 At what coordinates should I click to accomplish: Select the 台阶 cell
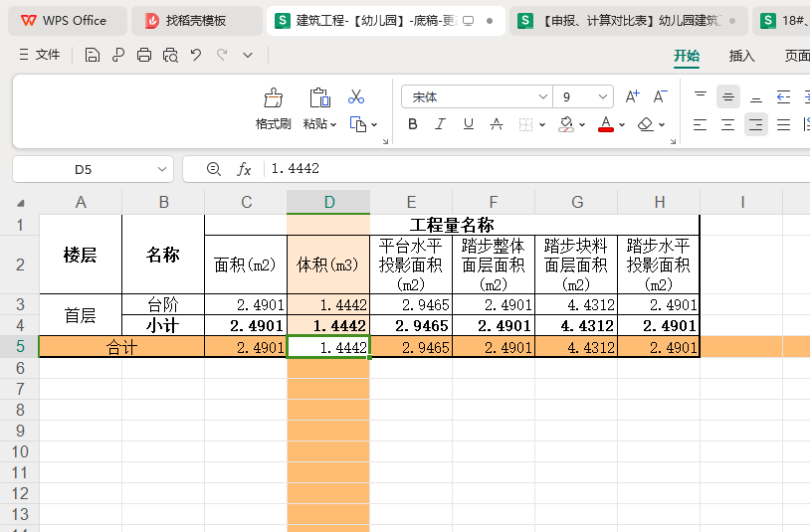click(163, 304)
